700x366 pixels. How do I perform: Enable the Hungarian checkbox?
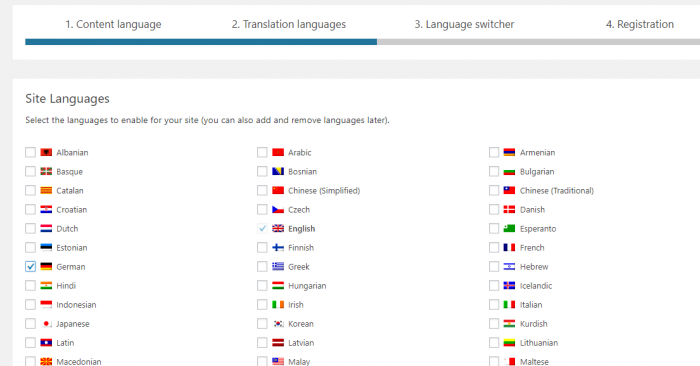coord(262,286)
